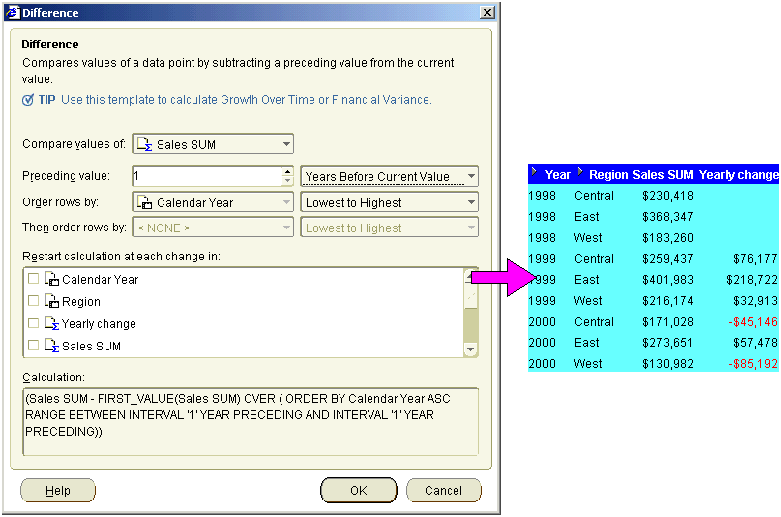Click the $32,913 yearly change cell
This screenshot has width=781, height=517.
click(x=755, y=301)
